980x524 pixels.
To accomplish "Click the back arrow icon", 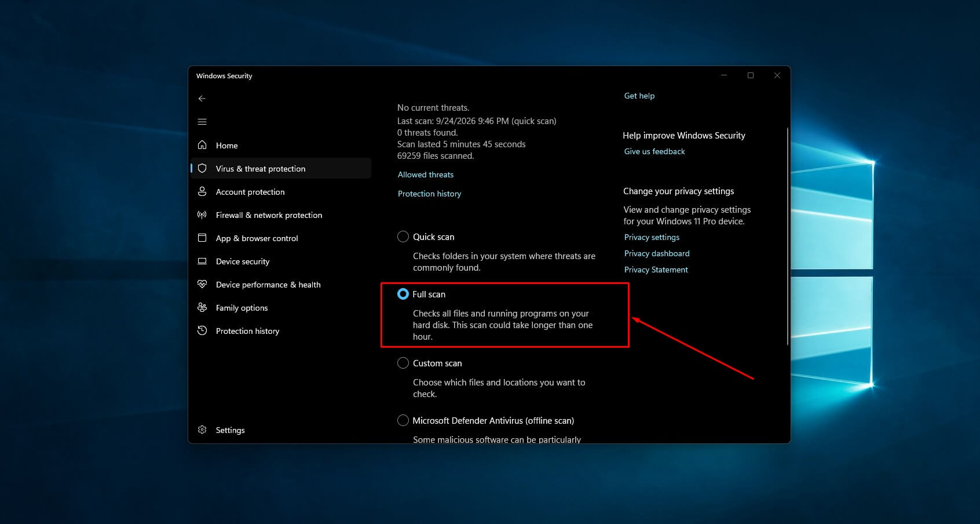I will click(x=202, y=99).
